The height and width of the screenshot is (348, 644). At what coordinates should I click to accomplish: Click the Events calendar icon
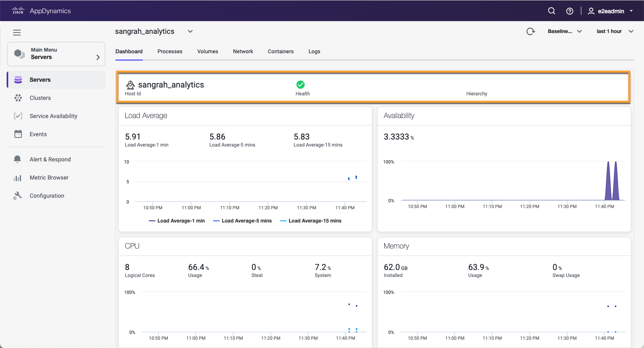point(18,134)
